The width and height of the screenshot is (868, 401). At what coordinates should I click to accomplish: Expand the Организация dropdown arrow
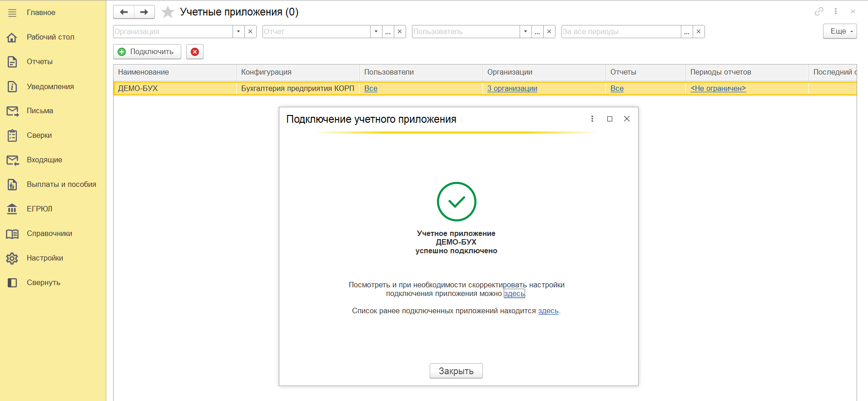238,32
